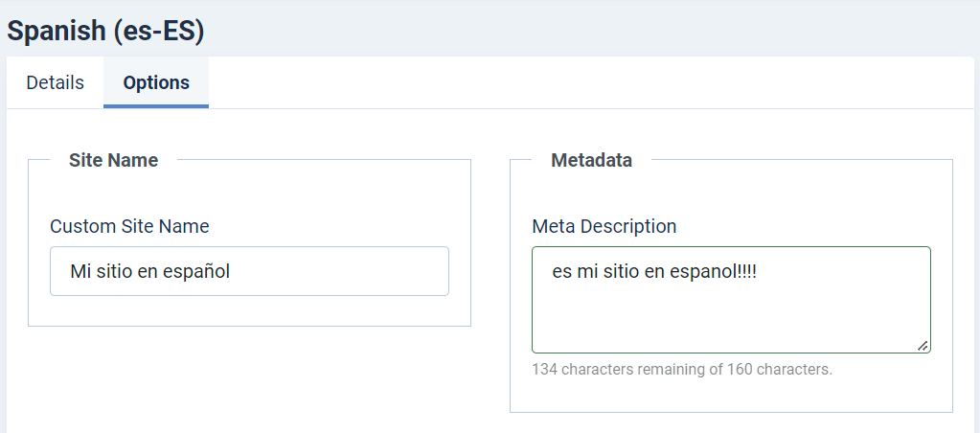
Task: Click the 134 characters remaining counter text
Action: coord(682,369)
